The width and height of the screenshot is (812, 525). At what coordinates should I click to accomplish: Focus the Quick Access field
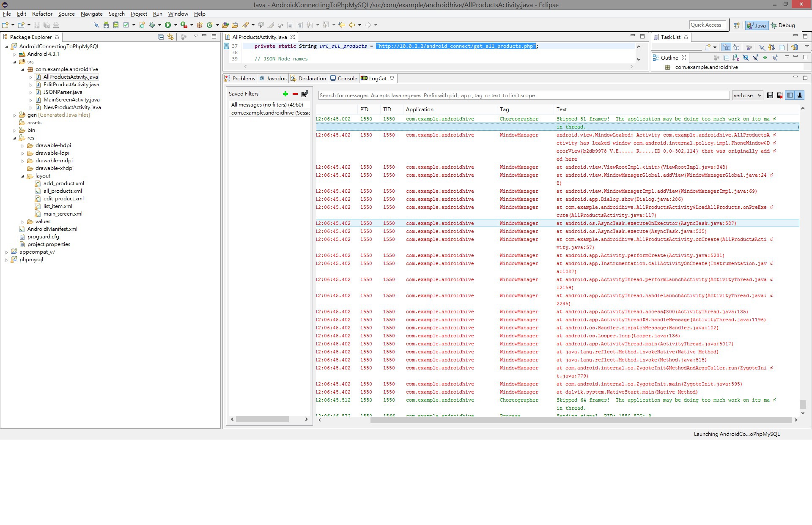click(x=708, y=25)
